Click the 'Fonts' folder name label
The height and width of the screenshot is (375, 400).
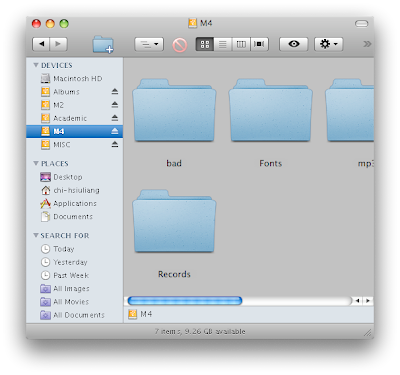pos(271,163)
